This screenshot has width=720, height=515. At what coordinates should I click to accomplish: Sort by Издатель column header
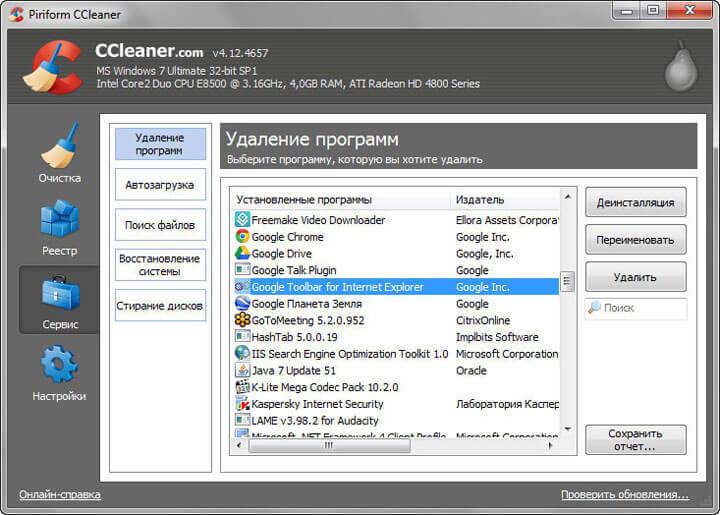pyautogui.click(x=505, y=200)
